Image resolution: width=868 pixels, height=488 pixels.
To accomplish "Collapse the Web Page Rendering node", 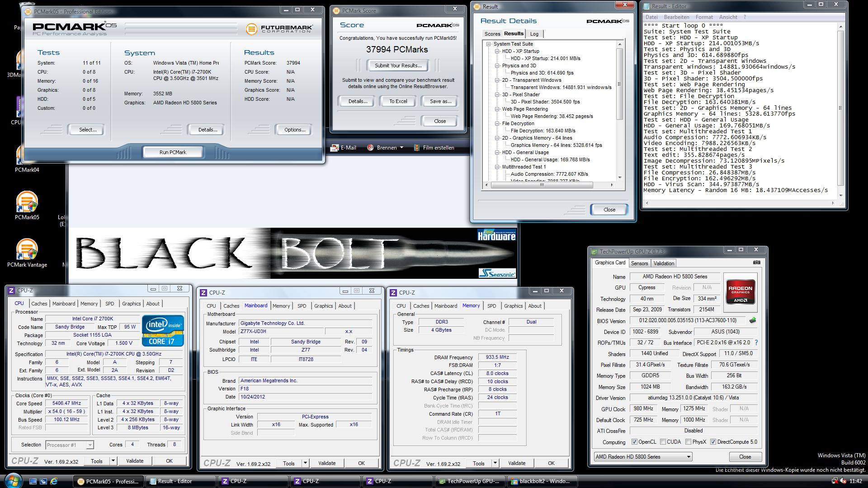I will point(497,109).
